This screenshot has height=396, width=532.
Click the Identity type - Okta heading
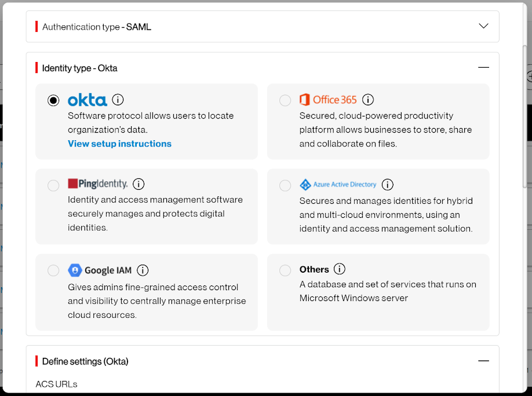point(80,68)
